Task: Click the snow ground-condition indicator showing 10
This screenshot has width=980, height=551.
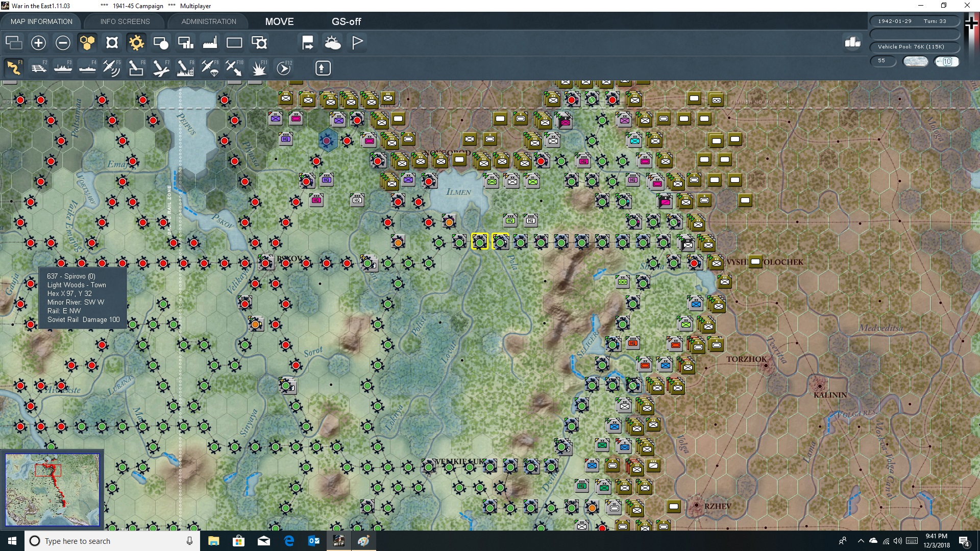Action: tap(947, 61)
